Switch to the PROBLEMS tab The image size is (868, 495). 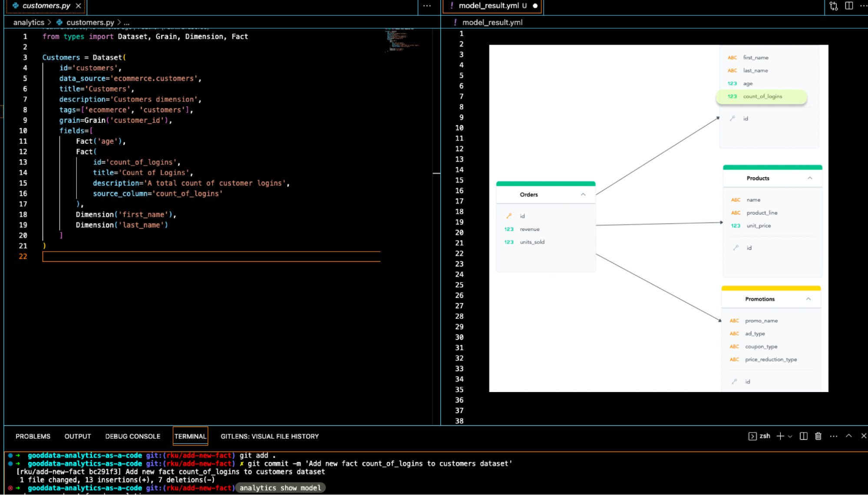coord(33,436)
